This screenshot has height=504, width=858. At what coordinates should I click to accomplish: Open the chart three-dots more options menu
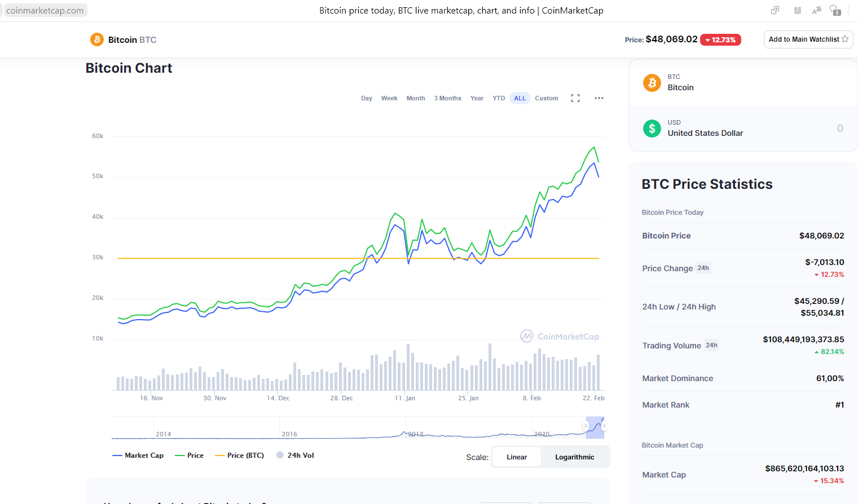coord(599,98)
